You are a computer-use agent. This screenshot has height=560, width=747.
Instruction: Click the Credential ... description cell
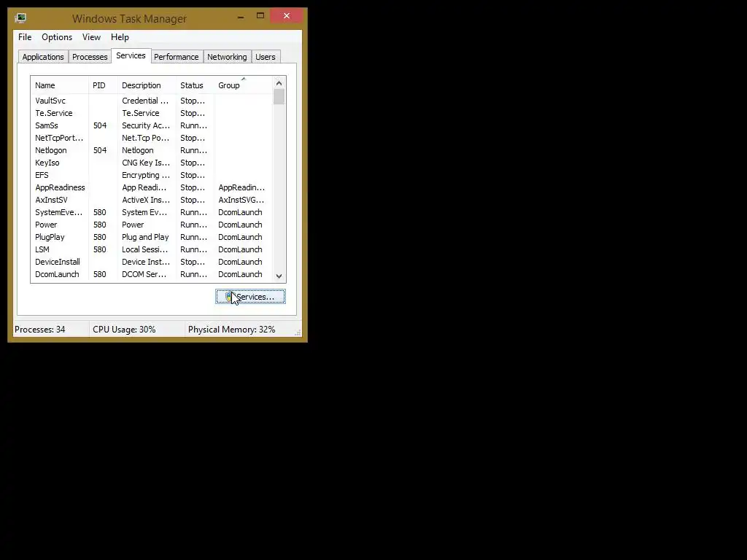(x=145, y=101)
